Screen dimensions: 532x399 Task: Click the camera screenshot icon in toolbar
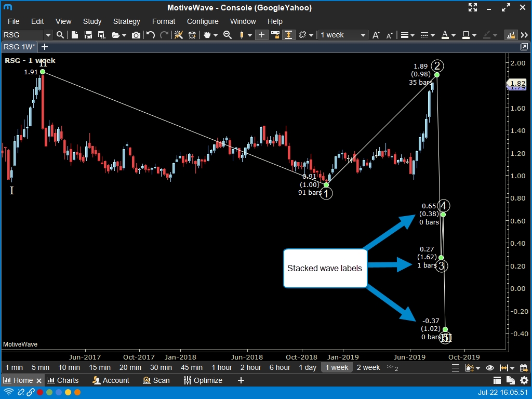click(136, 35)
